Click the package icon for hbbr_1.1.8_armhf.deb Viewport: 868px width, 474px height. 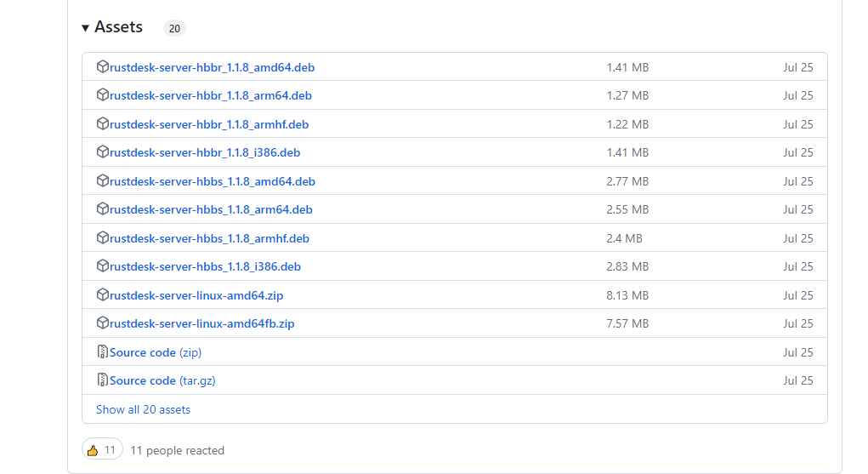pos(102,123)
